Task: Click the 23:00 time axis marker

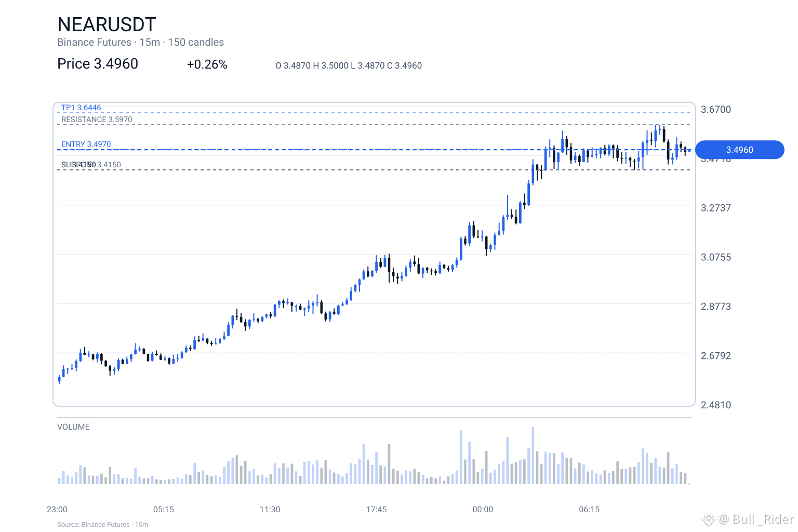Action: tap(57, 510)
